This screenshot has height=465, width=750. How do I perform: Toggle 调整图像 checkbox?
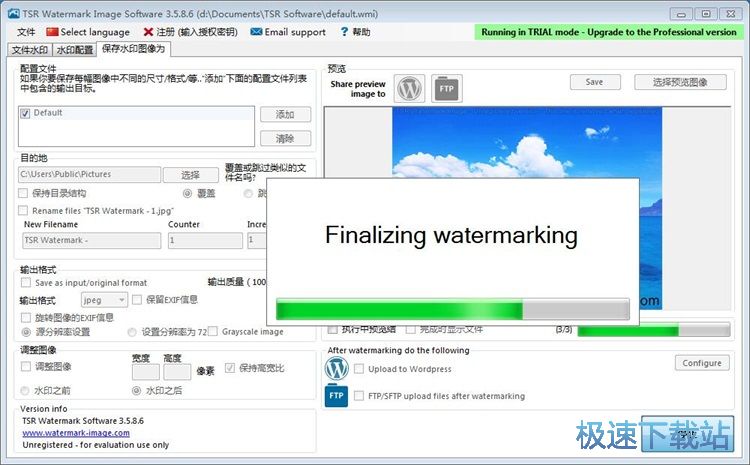pos(26,366)
